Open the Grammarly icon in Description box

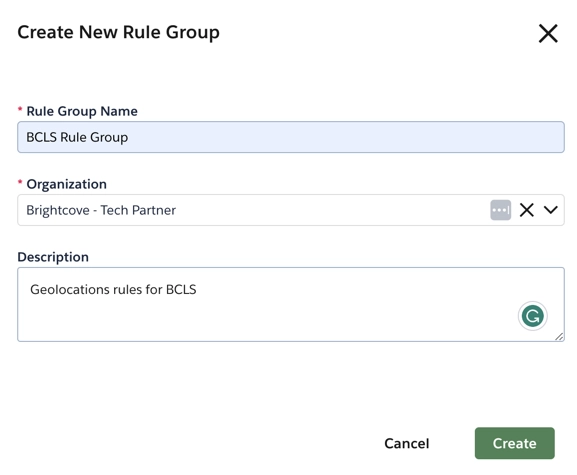point(532,316)
